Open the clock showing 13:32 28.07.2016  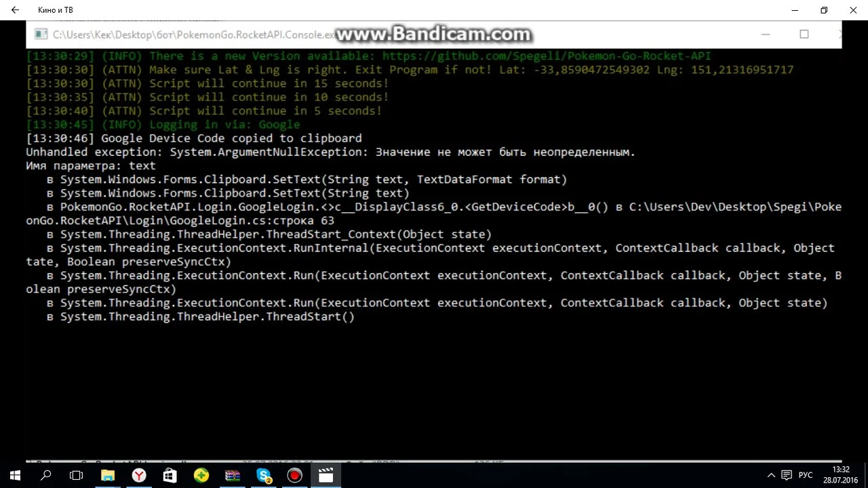(841, 475)
